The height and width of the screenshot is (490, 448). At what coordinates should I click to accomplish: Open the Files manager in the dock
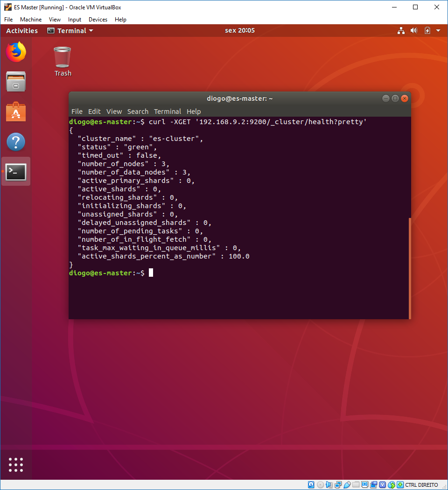16,82
